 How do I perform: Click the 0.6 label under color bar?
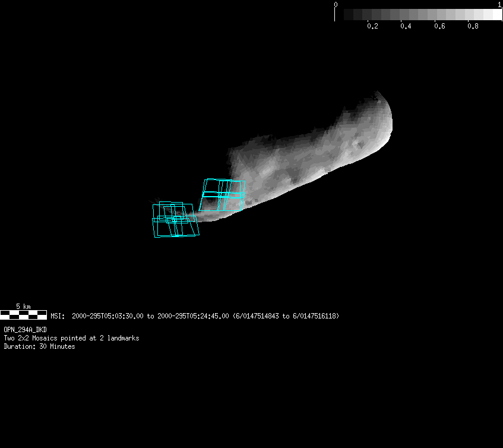tap(439, 26)
